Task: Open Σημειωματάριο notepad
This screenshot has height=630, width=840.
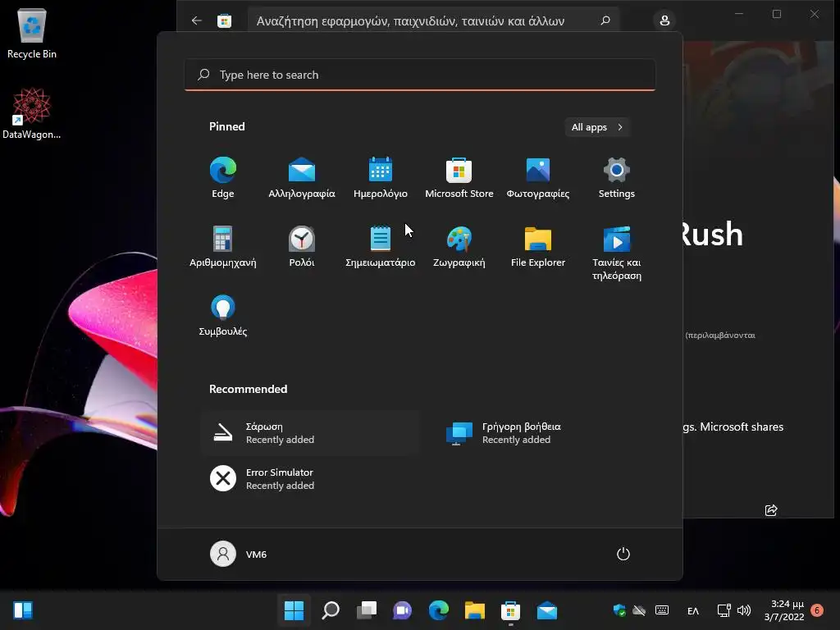Action: click(x=381, y=246)
